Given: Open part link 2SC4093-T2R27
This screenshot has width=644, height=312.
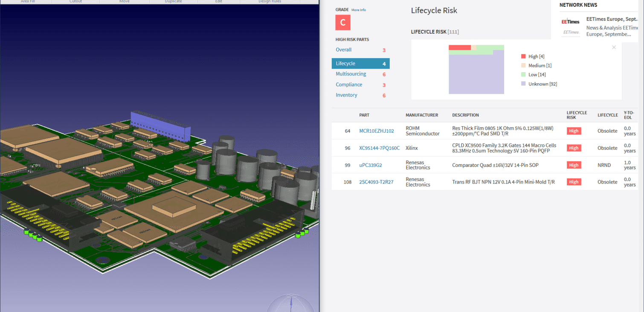Looking at the screenshot, I should [376, 182].
